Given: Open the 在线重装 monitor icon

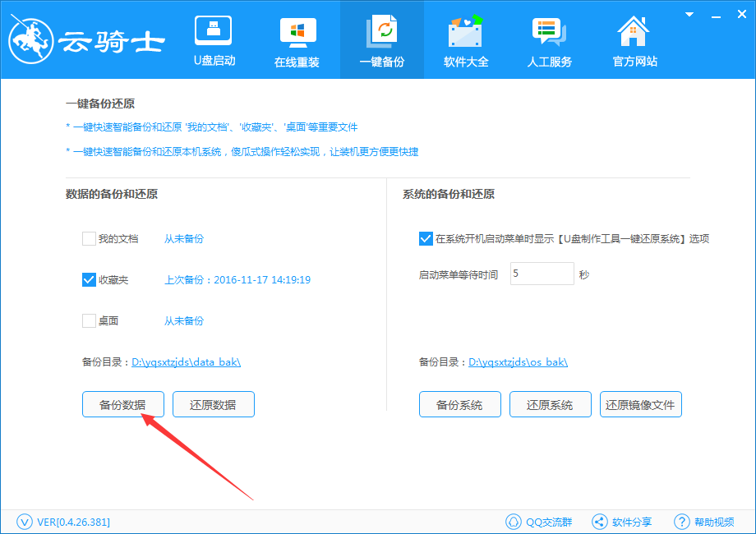Looking at the screenshot, I should pos(297,33).
